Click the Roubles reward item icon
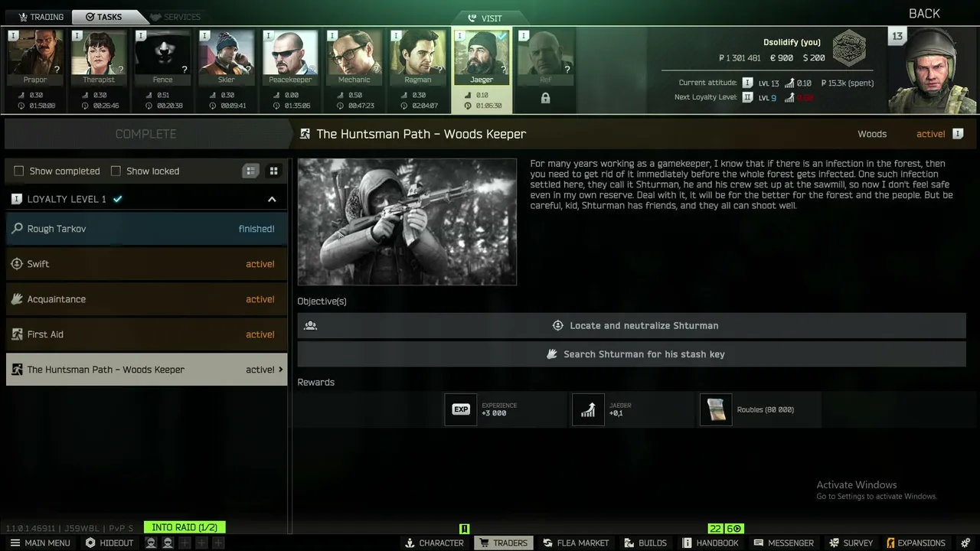 (x=716, y=409)
